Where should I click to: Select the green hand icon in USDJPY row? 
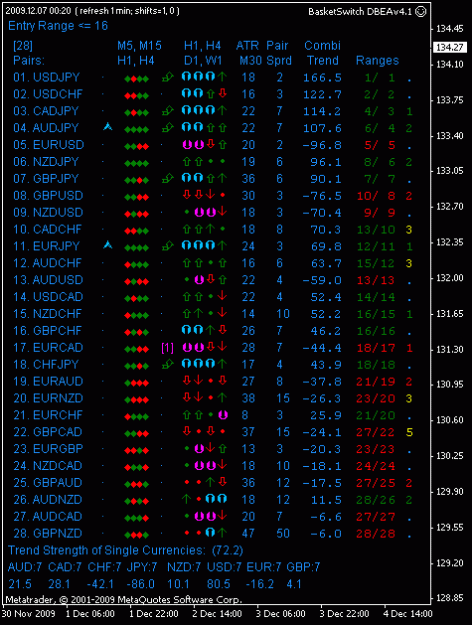click(168, 77)
